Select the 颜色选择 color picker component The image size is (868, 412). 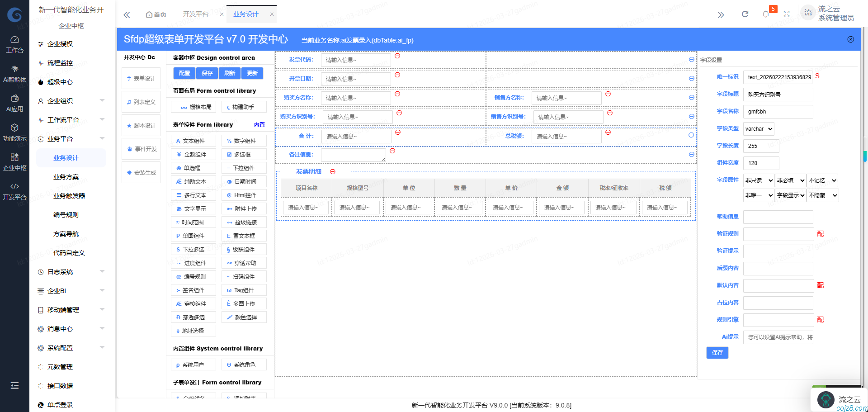coord(244,317)
